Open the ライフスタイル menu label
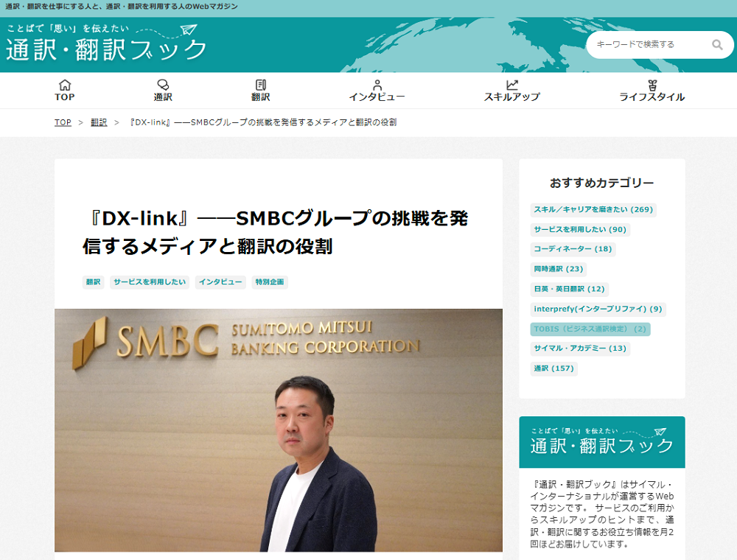This screenshot has height=560, width=737. tap(652, 97)
